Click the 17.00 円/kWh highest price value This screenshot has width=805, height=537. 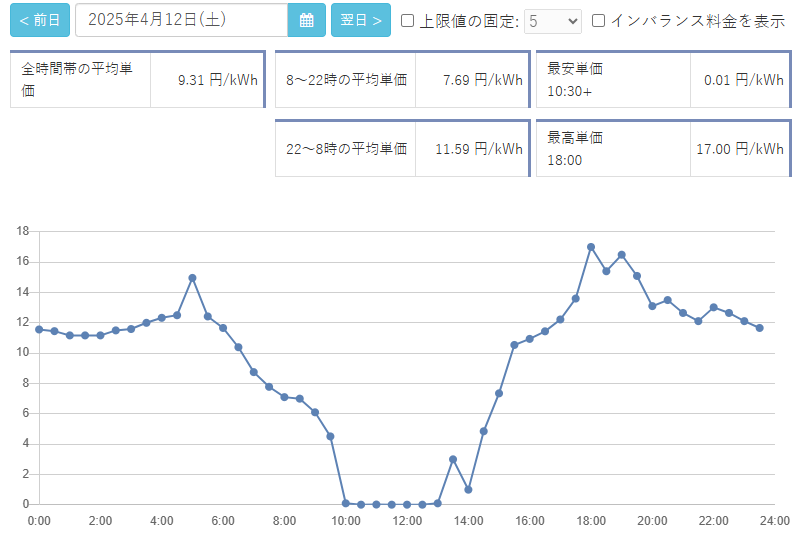click(x=740, y=149)
